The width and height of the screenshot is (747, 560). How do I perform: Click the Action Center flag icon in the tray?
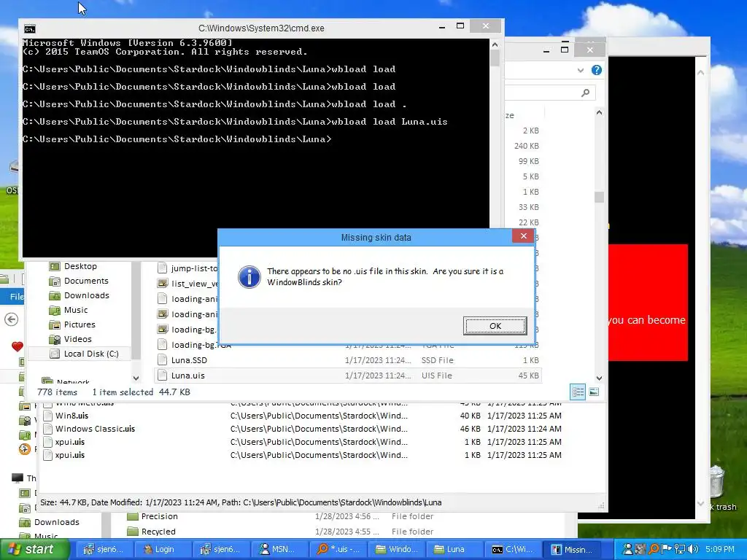tap(667, 549)
